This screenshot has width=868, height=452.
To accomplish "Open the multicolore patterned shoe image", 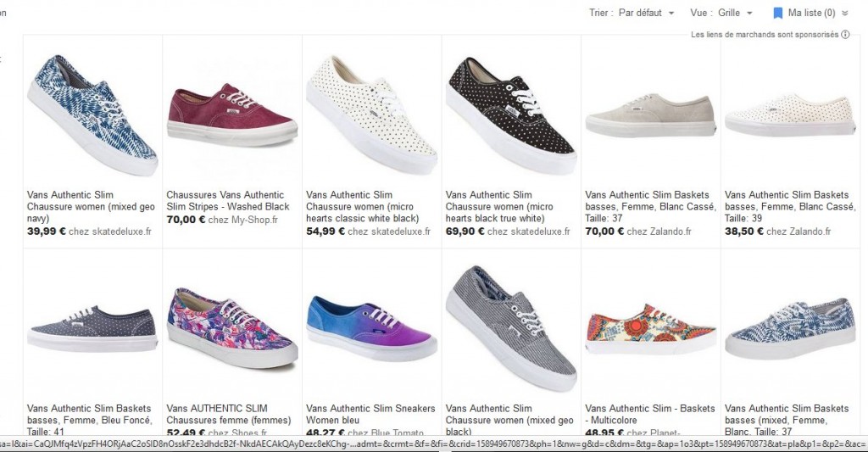I will click(x=650, y=329).
